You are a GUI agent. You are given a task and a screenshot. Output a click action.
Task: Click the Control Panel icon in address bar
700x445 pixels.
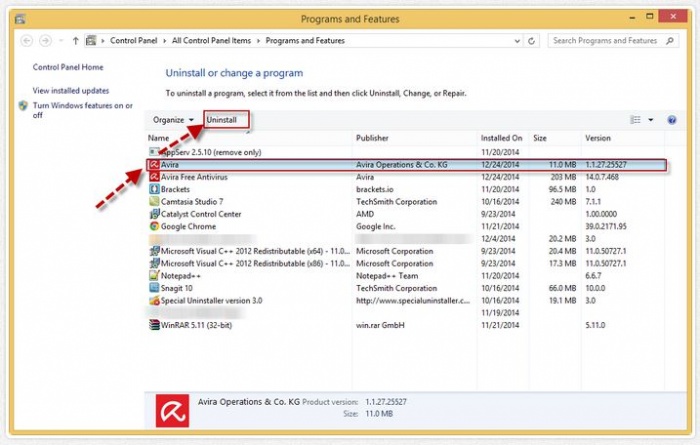pos(91,41)
